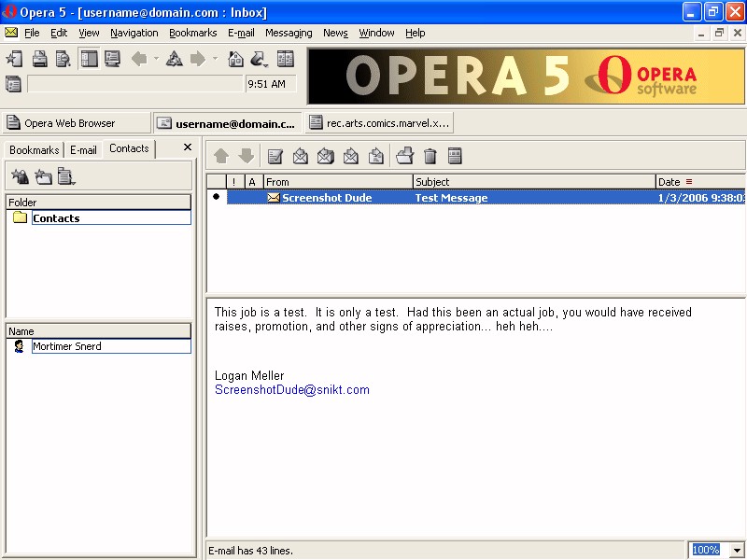Click the Home house icon
The image size is (747, 560).
coord(236,59)
